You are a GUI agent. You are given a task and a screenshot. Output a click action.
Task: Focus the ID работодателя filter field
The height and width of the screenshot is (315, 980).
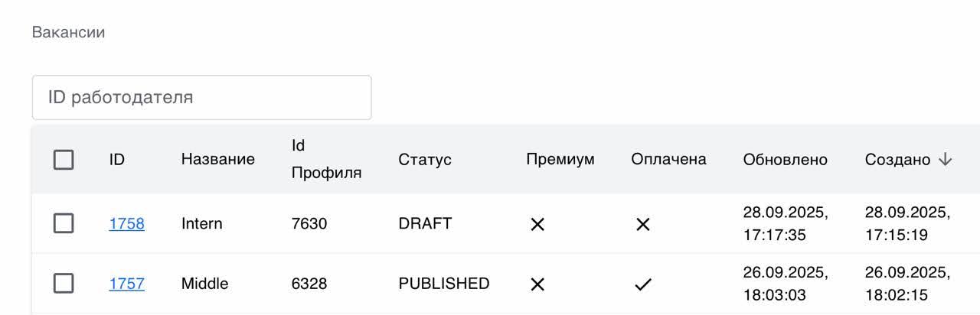click(201, 97)
